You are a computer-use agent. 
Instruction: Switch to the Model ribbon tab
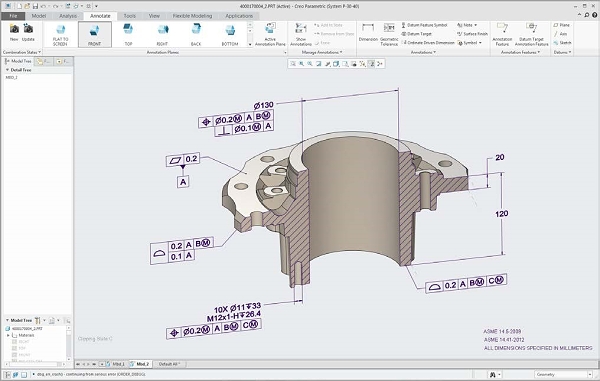click(39, 16)
